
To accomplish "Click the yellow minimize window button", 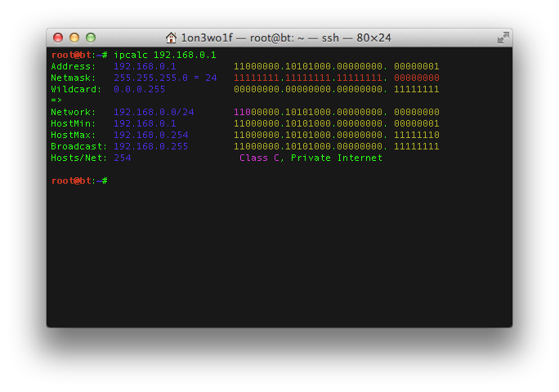I will click(74, 38).
